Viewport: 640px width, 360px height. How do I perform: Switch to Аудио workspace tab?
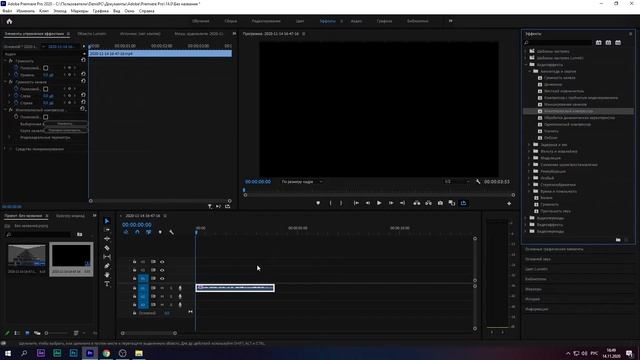(x=356, y=21)
